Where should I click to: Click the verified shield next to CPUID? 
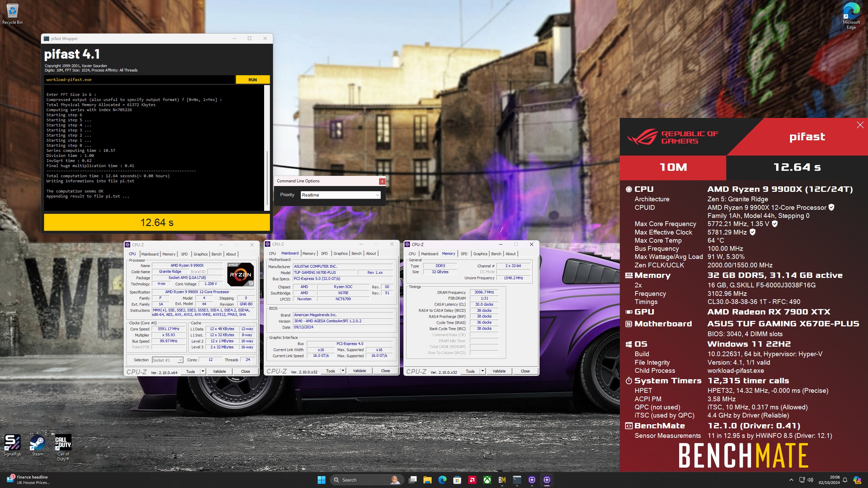click(831, 207)
